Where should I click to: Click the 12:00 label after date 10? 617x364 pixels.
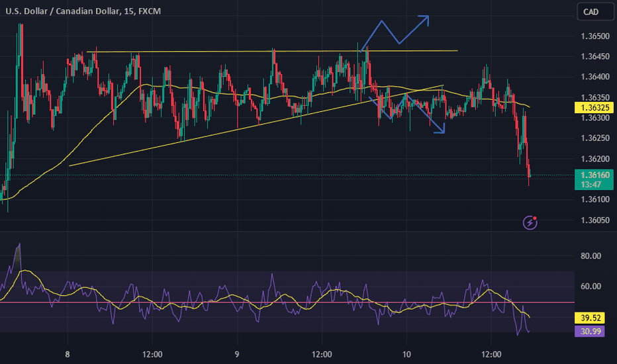(491, 355)
